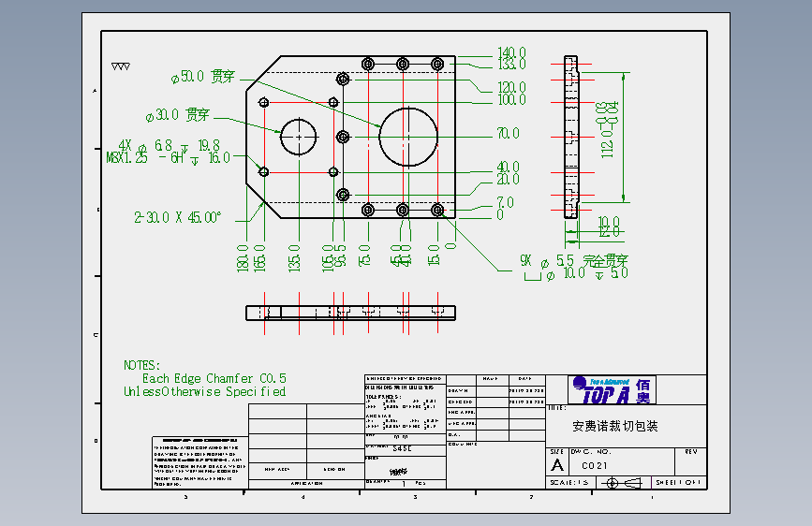Click the first-angle projection symbol in title block
This screenshot has height=526, width=812.
point(623,483)
